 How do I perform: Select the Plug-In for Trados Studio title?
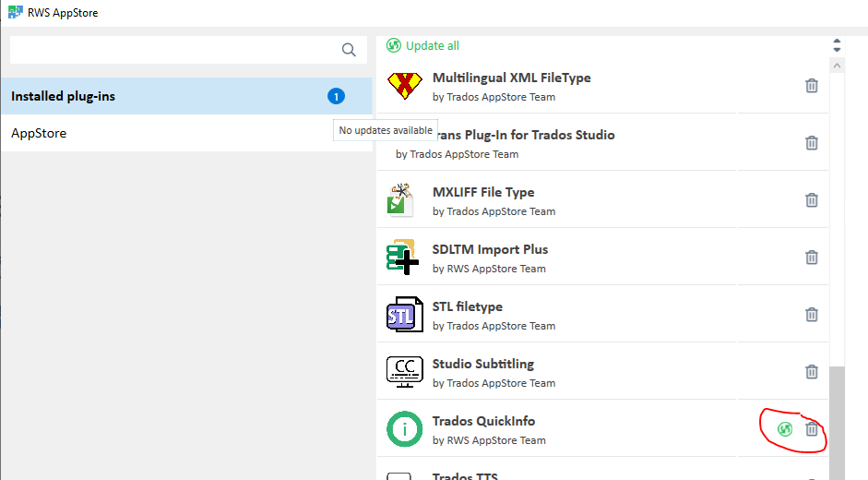525,136
